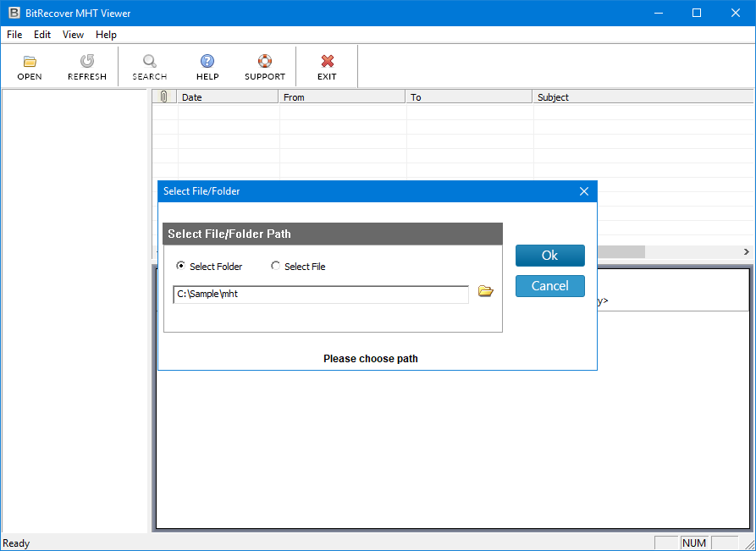Click the 'Ready' status bar text
756x551 pixels.
16,543
